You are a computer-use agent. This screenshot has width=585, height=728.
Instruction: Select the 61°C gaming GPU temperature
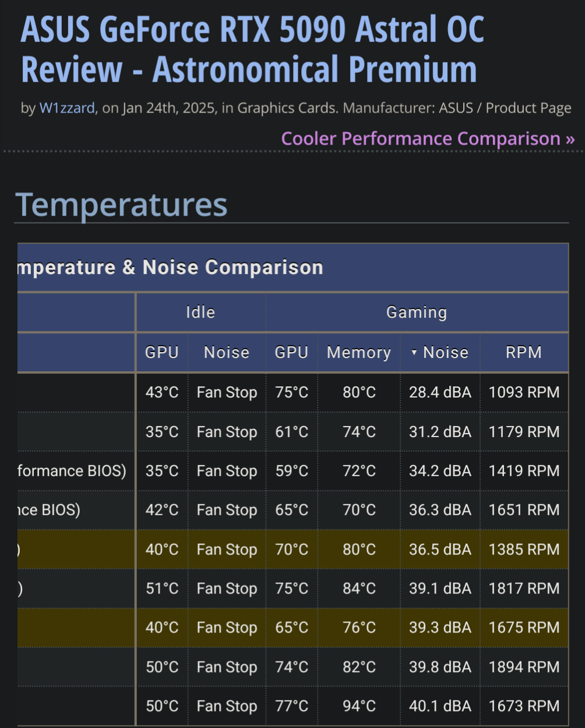[291, 432]
